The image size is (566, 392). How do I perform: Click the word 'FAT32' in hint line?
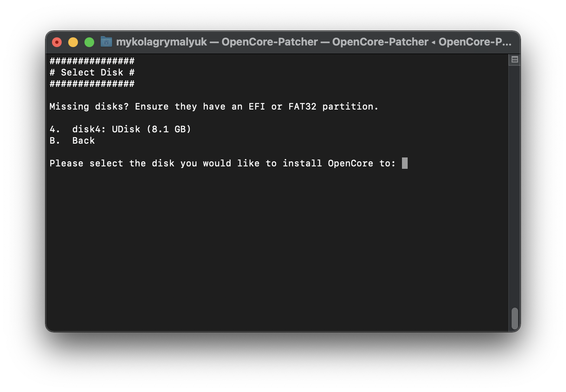pos(302,107)
